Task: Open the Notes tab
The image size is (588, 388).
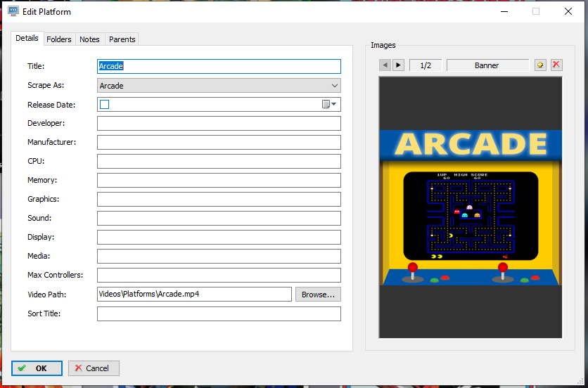Action: click(x=89, y=39)
